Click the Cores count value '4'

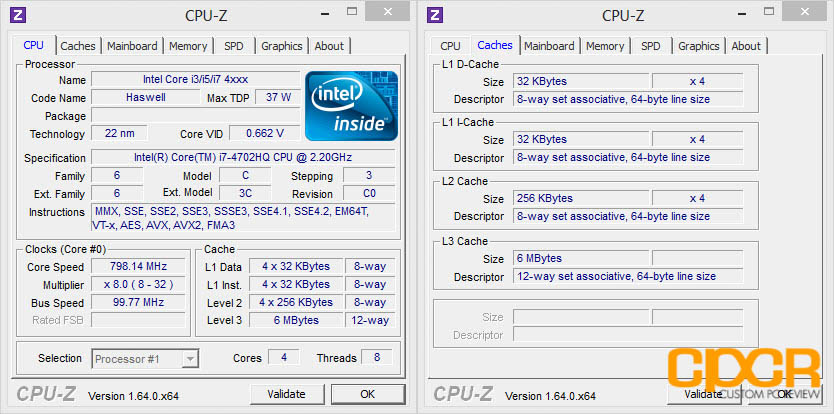tap(283, 357)
